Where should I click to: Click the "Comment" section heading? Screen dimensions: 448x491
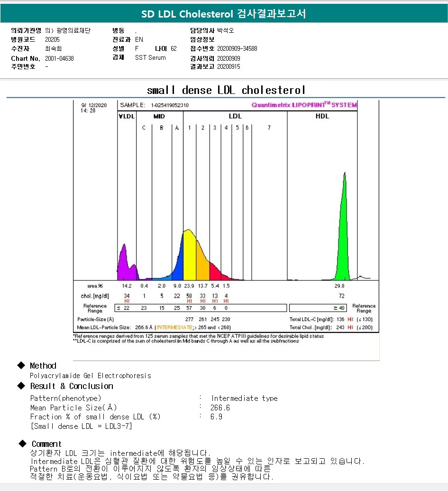pos(46,444)
